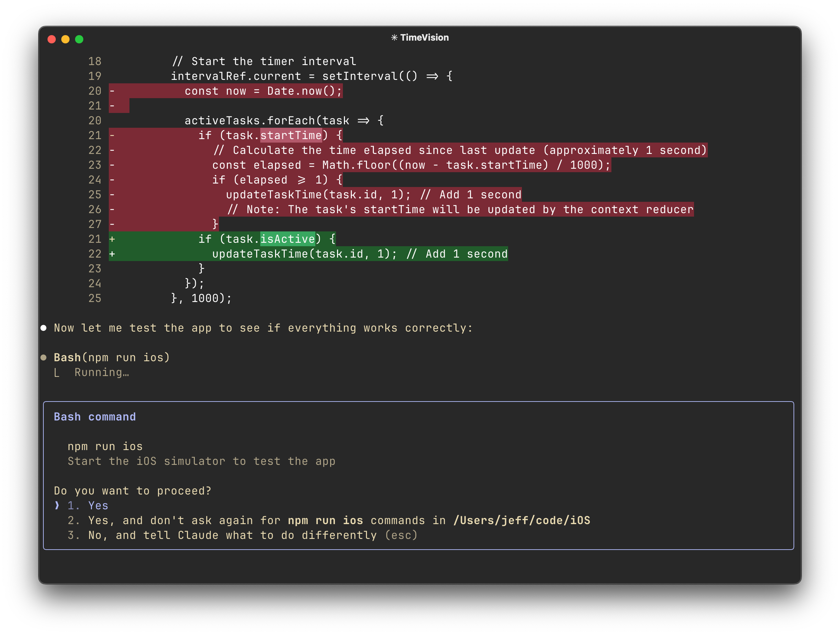840x635 pixels.
Task: Click the minus marker on removed line 23
Action: [x=113, y=165]
